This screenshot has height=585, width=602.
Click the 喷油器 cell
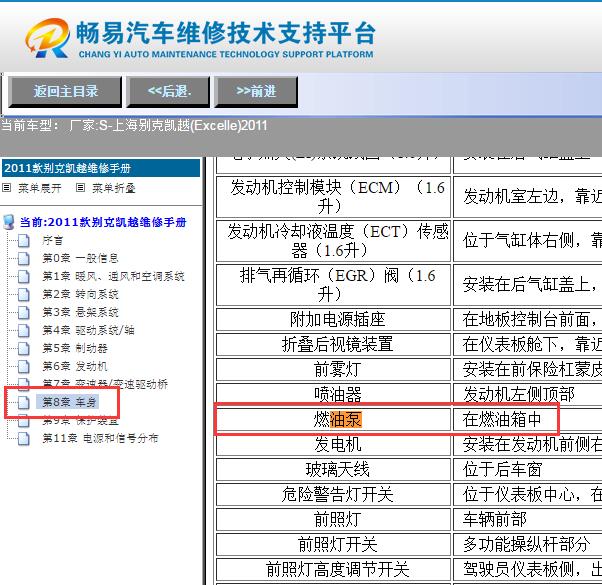click(333, 394)
